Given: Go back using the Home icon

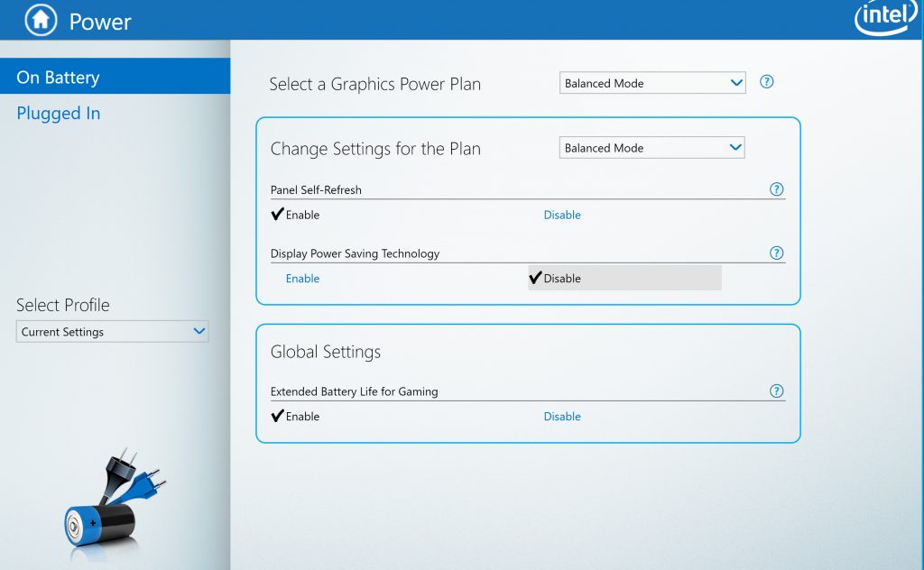Looking at the screenshot, I should [x=41, y=20].
